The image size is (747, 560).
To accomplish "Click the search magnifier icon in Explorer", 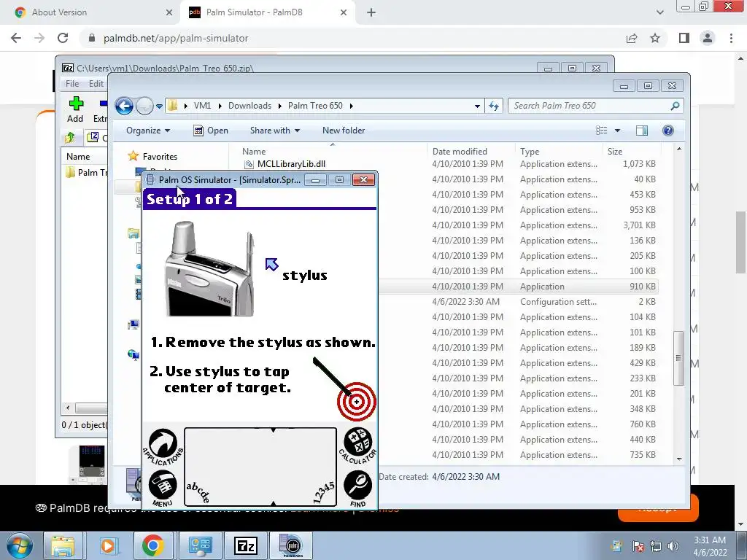I will [x=675, y=106].
